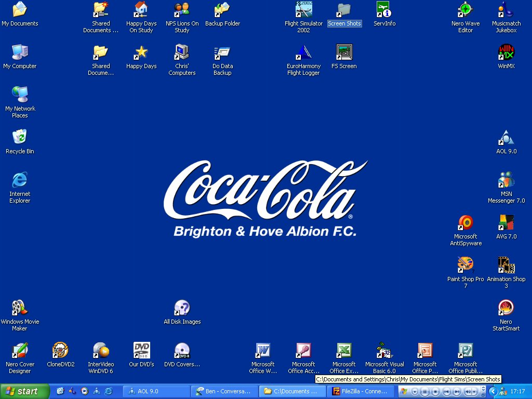Open the Internet Explorer desktop icon
Image resolution: width=532 pixels, height=399 pixels.
click(20, 188)
